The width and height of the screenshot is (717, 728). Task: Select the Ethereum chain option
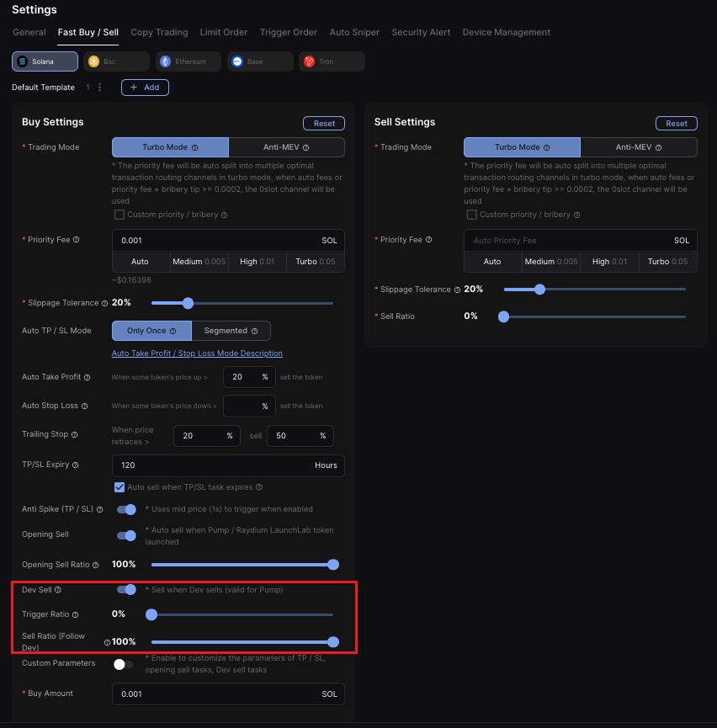[188, 61]
